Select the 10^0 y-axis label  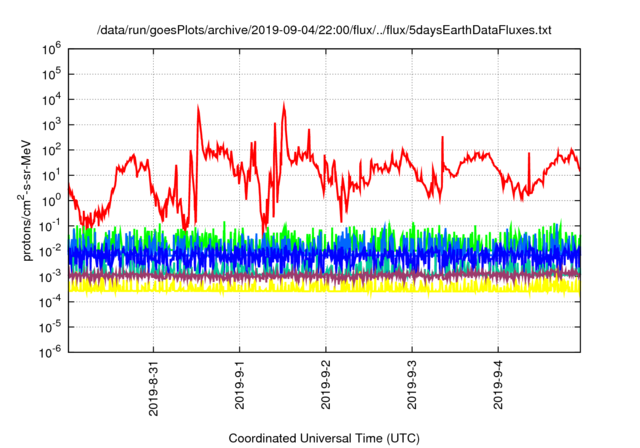pyautogui.click(x=51, y=202)
